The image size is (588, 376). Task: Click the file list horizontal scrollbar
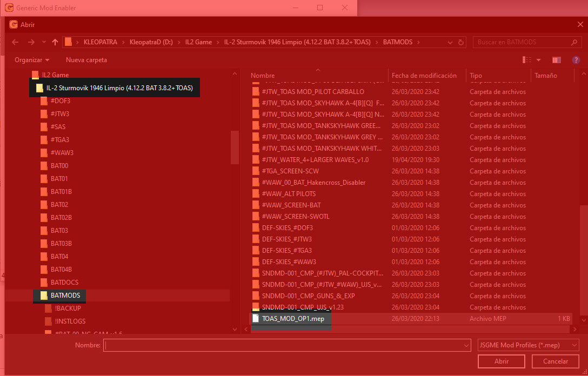410,330
